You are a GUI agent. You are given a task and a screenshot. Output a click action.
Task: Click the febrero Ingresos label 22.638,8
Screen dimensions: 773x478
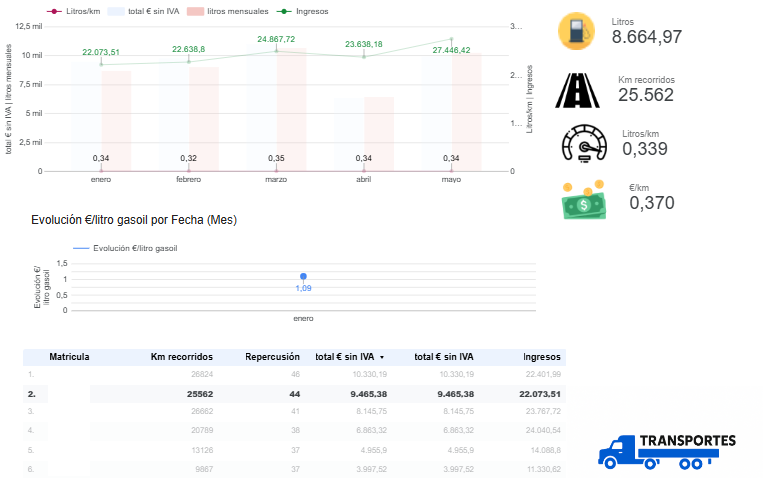pos(188,49)
